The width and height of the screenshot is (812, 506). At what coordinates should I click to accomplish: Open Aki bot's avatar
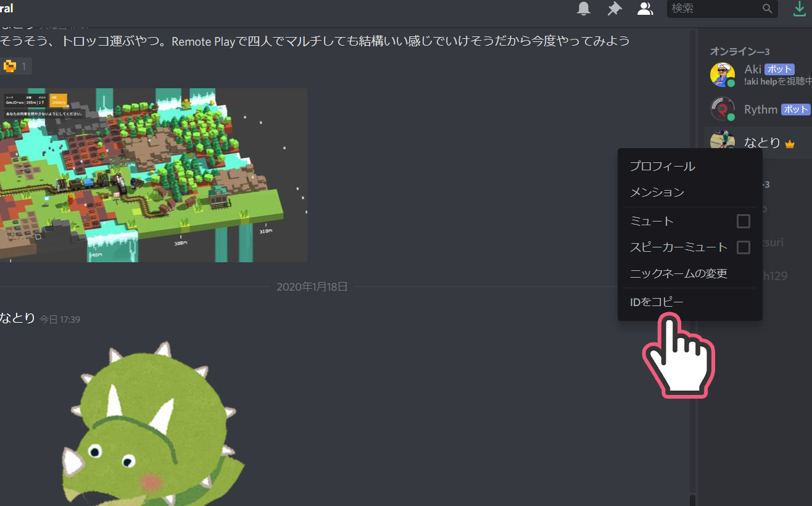point(723,75)
